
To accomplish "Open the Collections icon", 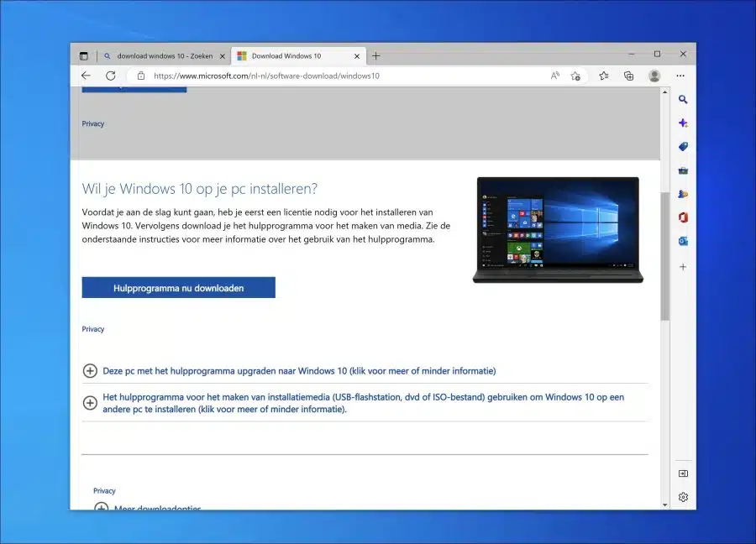I will 628,76.
